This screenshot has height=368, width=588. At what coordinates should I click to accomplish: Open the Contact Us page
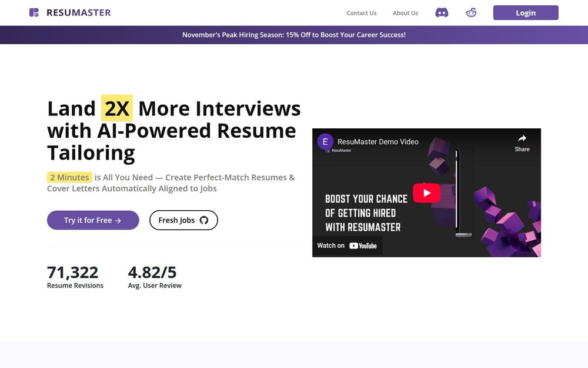[x=362, y=13]
